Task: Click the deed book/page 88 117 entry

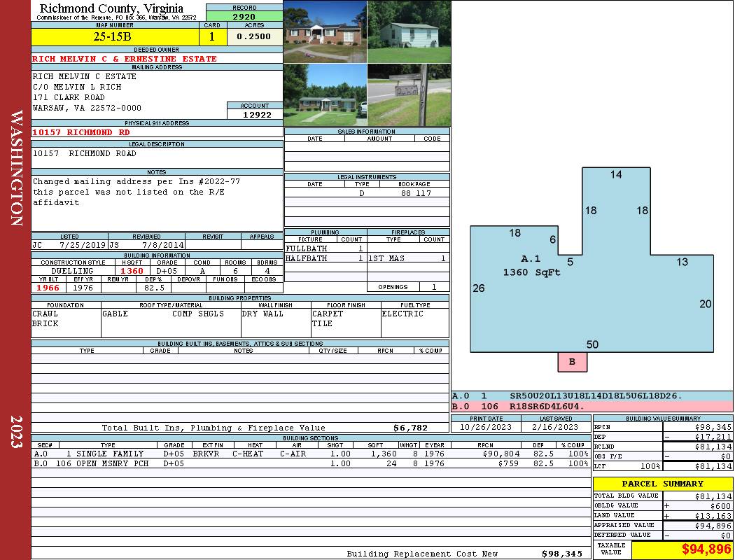Action: click(416, 193)
